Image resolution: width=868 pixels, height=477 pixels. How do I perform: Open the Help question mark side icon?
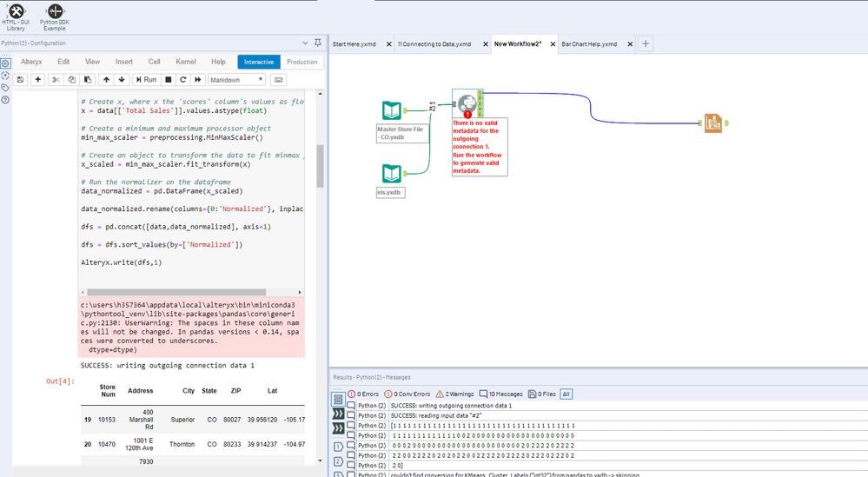5,100
